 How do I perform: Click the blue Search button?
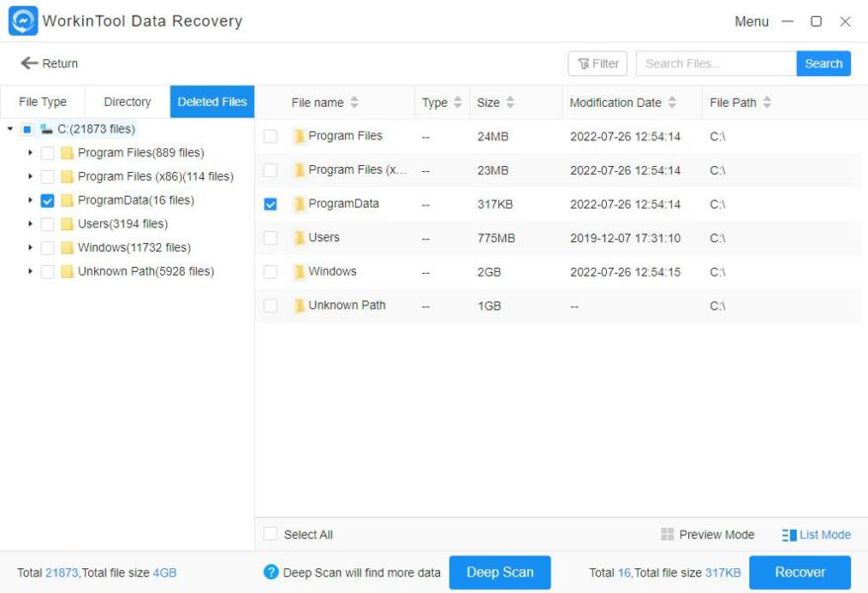824,63
